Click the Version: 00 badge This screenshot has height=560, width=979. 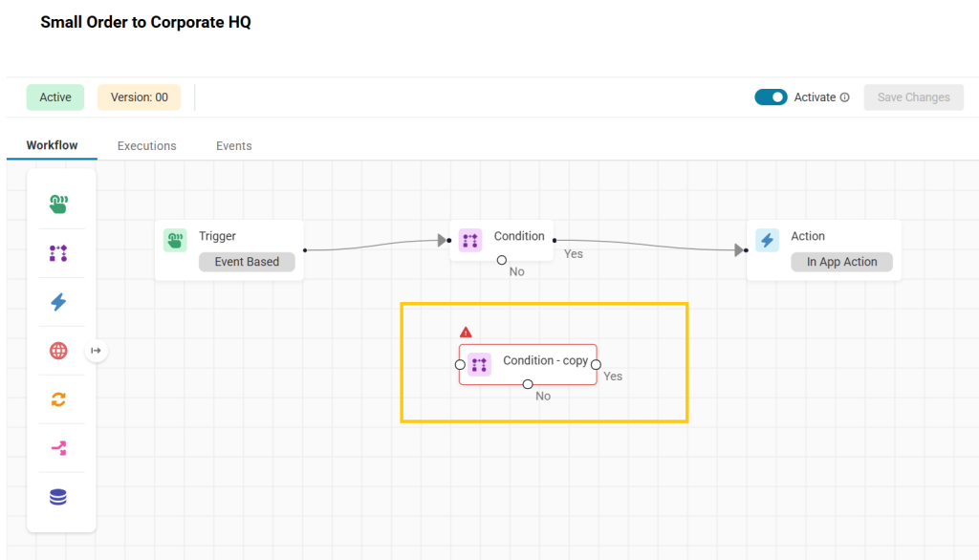coord(140,97)
